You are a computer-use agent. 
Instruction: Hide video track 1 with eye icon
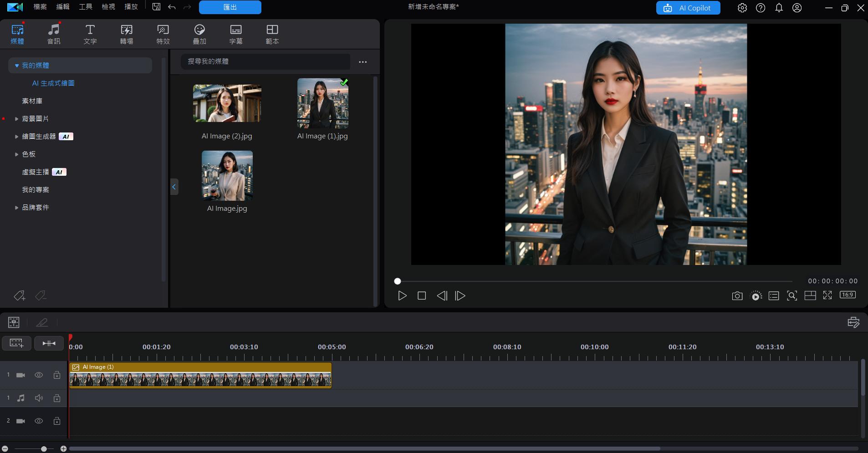39,375
